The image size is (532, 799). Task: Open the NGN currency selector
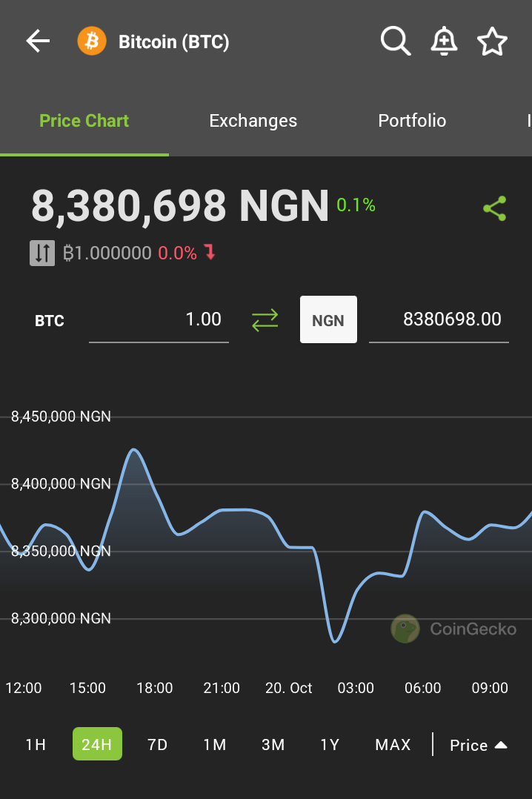[328, 319]
